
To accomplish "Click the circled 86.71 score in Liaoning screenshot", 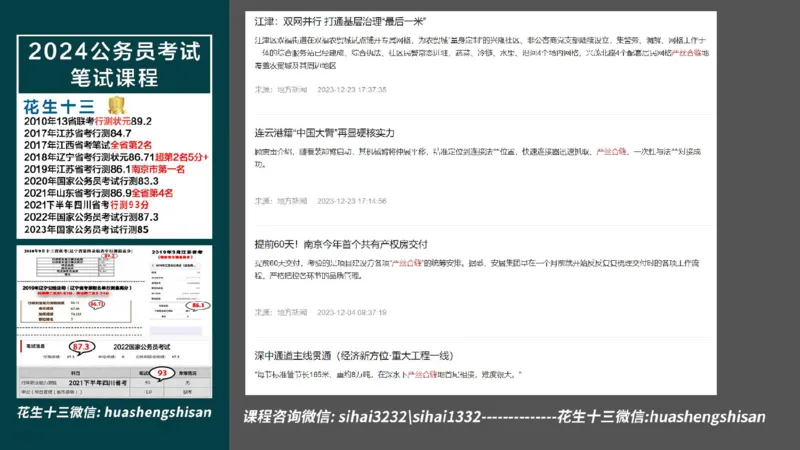I will 96,304.
